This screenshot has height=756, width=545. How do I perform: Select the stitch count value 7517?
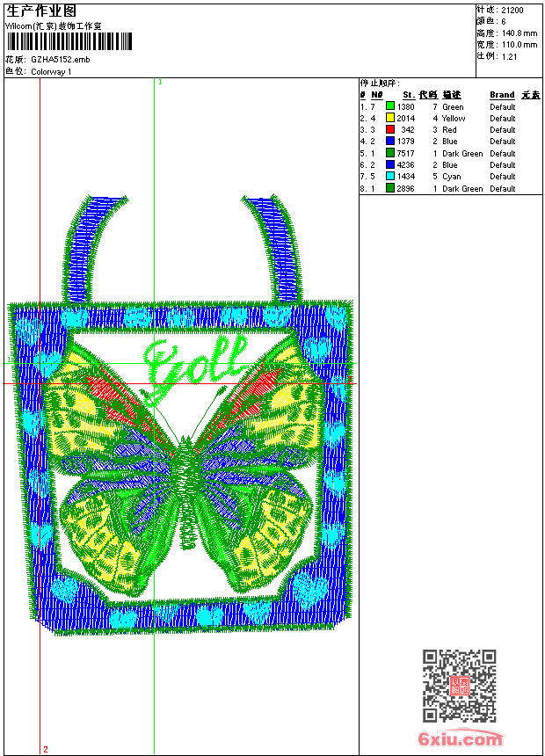pyautogui.click(x=405, y=154)
